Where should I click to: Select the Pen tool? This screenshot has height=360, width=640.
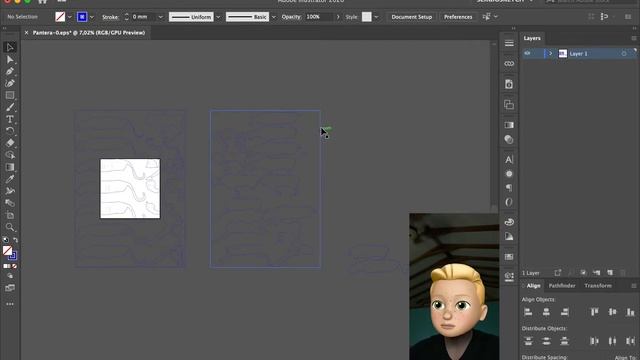[x=10, y=71]
